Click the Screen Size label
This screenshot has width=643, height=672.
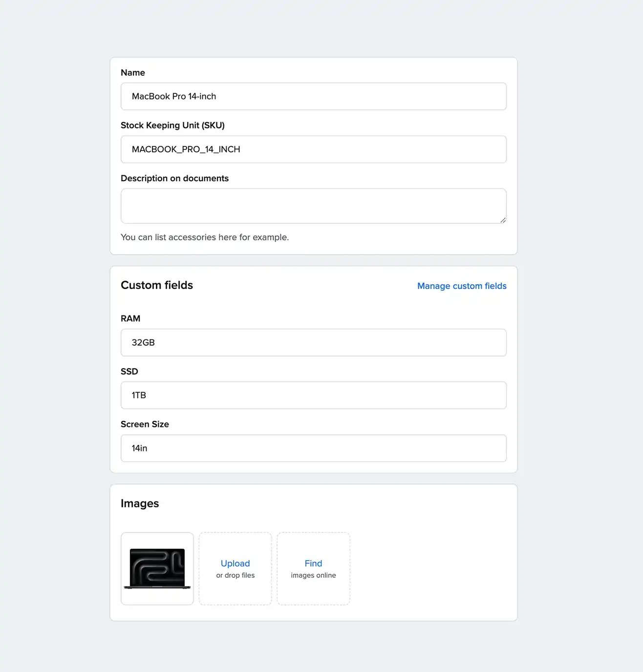pyautogui.click(x=145, y=424)
